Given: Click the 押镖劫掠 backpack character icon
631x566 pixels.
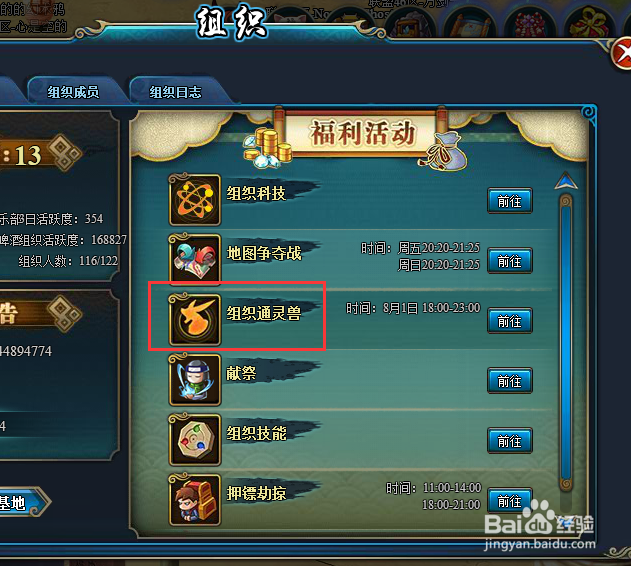Looking at the screenshot, I should point(195,500).
